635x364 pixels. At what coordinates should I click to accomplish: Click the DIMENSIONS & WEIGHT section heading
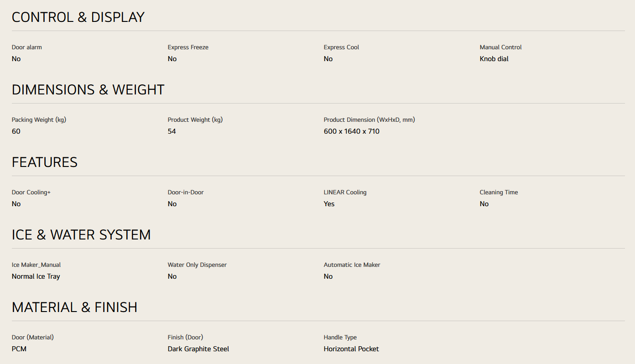pos(88,90)
